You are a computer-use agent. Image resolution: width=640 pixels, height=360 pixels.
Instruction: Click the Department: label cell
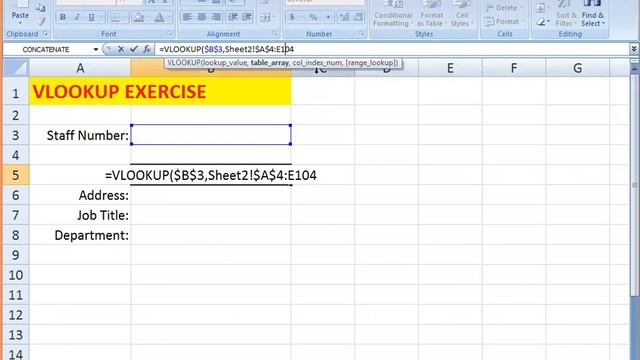[x=80, y=235]
